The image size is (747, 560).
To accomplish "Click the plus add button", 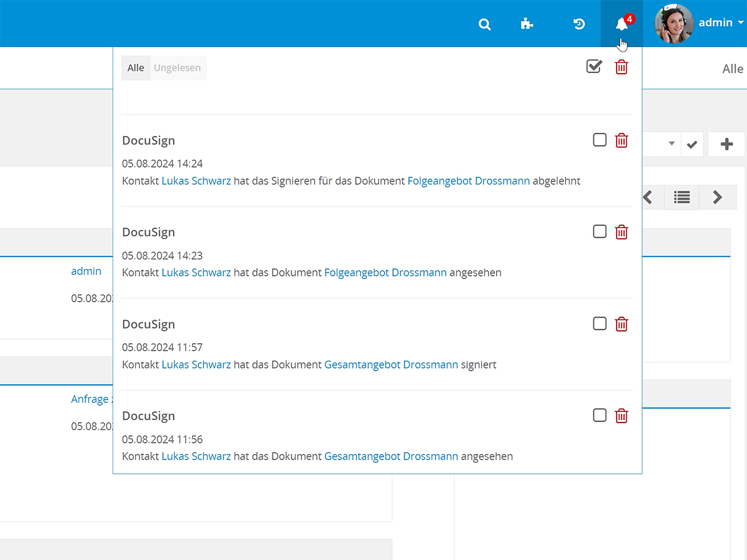I will (727, 144).
